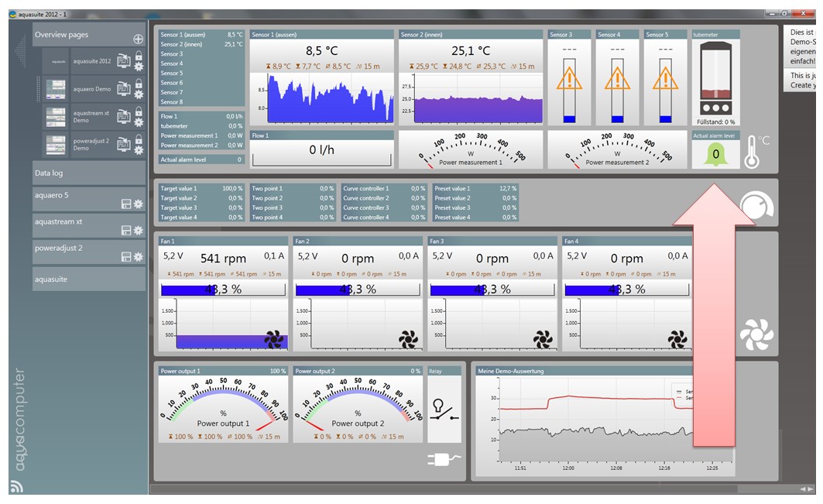This screenshot has width=823, height=504.
Task: Click the white power plug icon
Action: click(444, 459)
